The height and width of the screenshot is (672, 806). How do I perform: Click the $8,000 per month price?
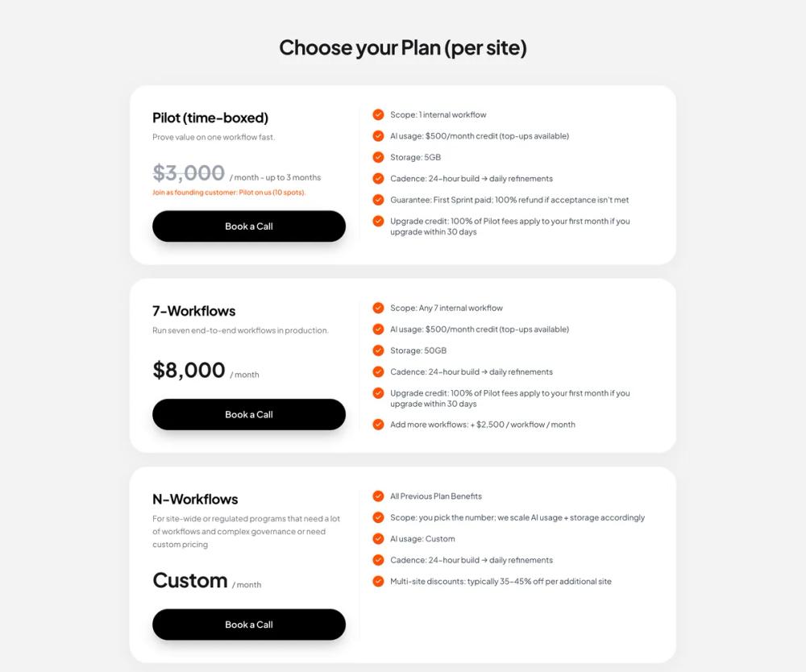189,370
